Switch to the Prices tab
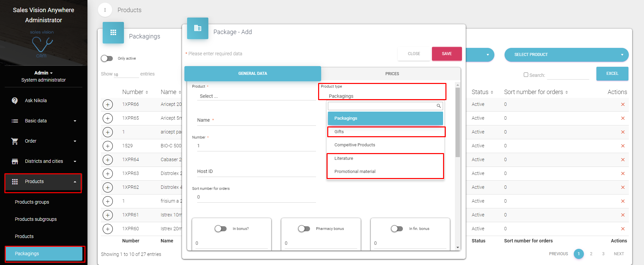The image size is (644, 265). [x=392, y=73]
